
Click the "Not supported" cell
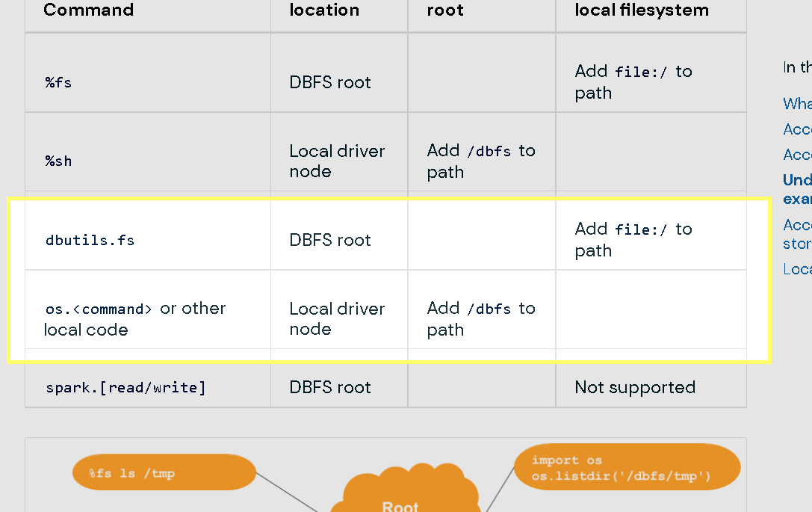635,387
